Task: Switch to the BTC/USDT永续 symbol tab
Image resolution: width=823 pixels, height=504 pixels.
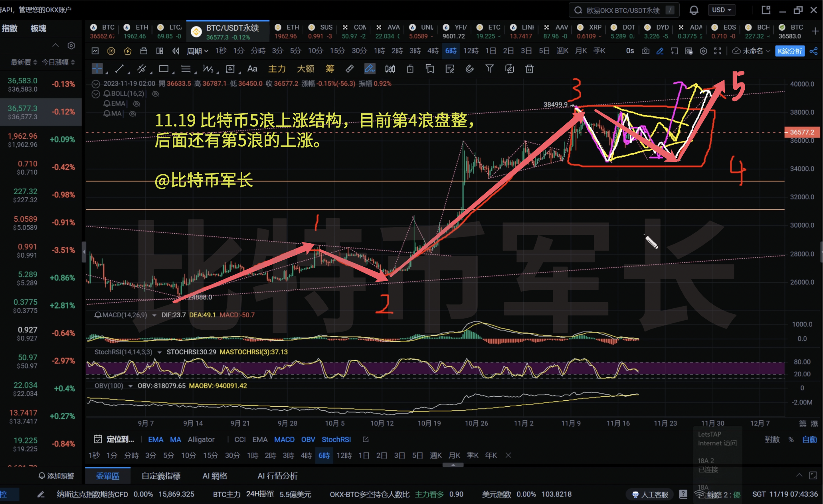Action: (228, 31)
